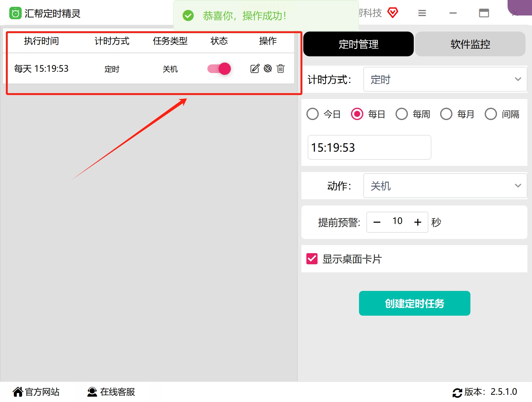The width and height of the screenshot is (532, 402).
Task: Click the 创建定时任务 button
Action: [414, 303]
